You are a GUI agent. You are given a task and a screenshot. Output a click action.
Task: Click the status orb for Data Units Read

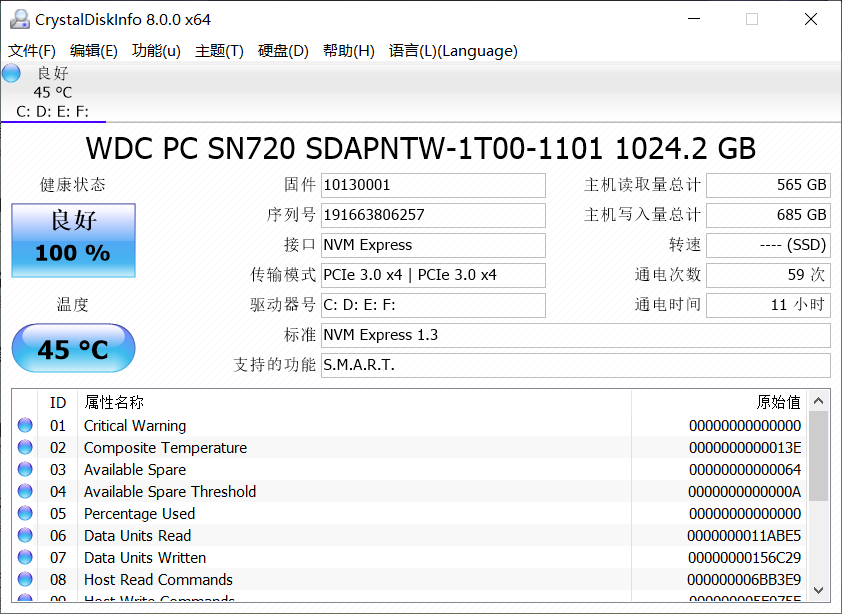[25, 536]
